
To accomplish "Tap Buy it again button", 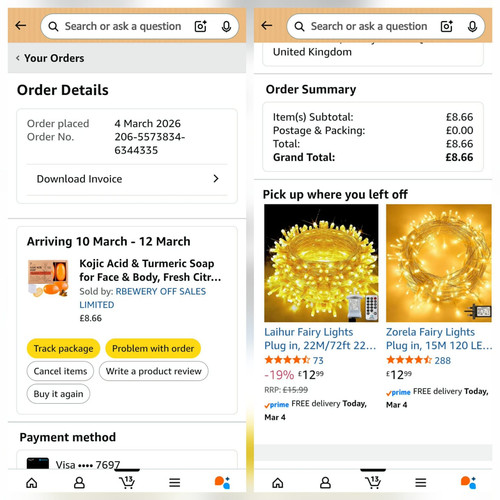I will [x=58, y=394].
